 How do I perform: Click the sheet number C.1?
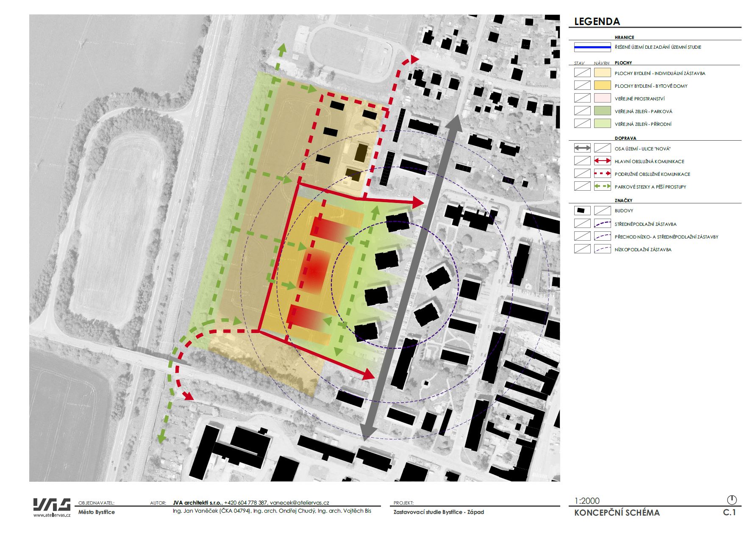[x=729, y=513]
